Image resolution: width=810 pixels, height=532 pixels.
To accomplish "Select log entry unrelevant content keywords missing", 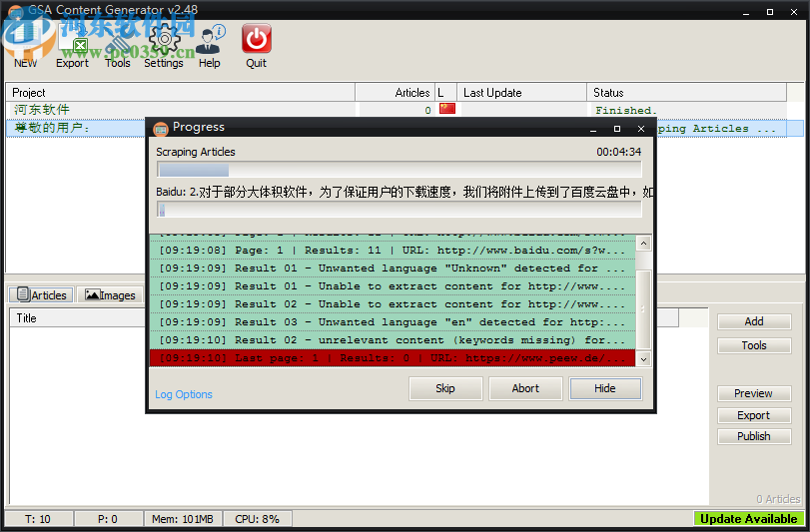I will (393, 340).
